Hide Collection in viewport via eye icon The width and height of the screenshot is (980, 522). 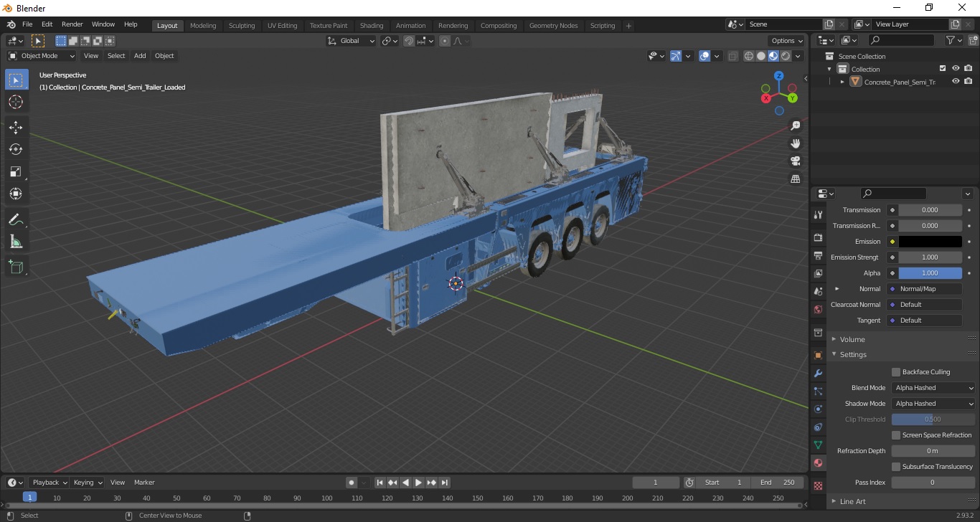[956, 69]
